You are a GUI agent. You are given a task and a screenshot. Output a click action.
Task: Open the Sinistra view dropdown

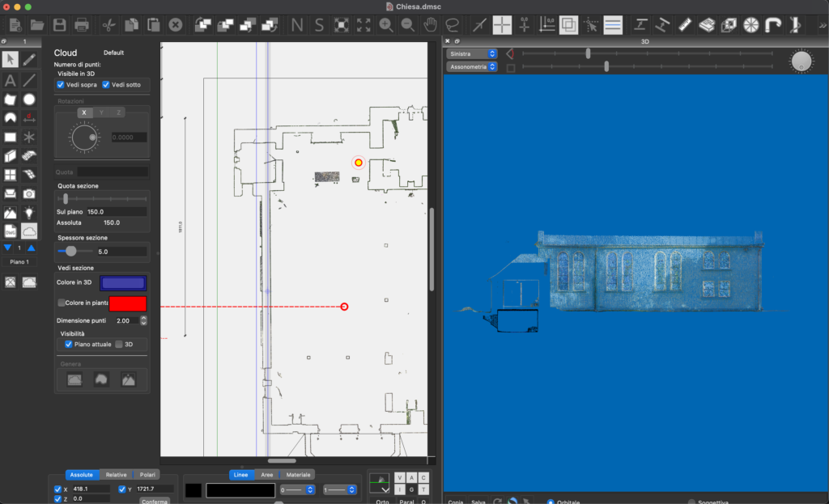coord(473,53)
